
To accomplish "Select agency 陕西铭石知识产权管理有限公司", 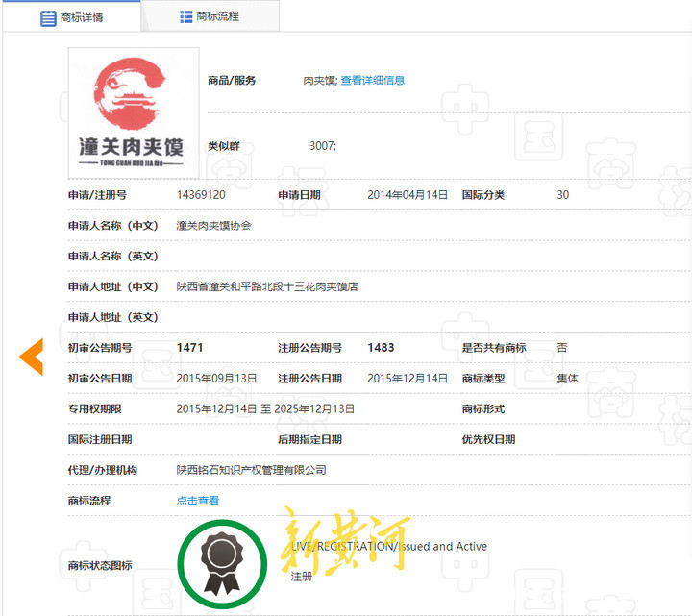I will pyautogui.click(x=251, y=470).
